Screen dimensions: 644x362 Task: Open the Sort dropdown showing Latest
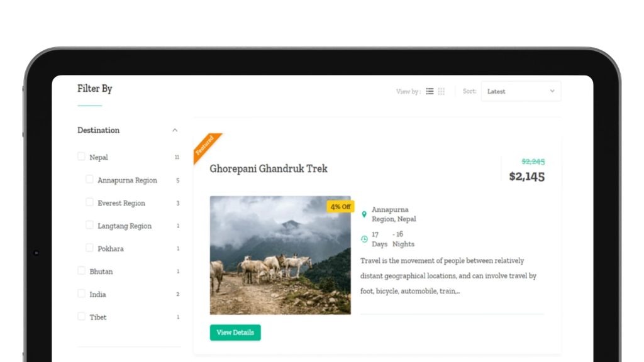pos(521,91)
